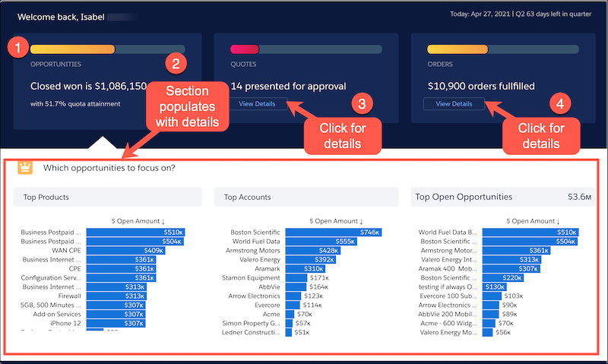Image resolution: width=608 pixels, height=364 pixels.
Task: Select the ORDERS card heading
Action: (x=440, y=65)
